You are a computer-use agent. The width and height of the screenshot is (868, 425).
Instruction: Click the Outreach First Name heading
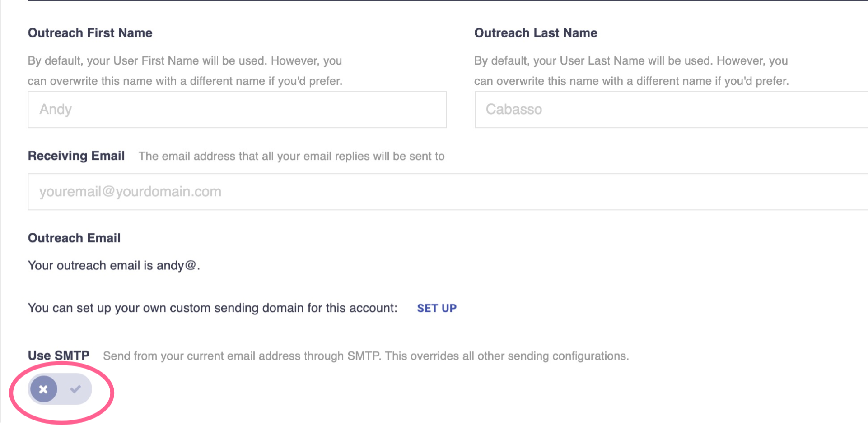click(90, 32)
